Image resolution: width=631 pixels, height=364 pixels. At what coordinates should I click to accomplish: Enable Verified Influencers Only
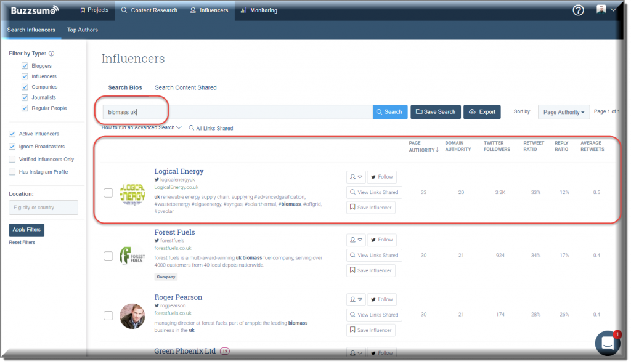(x=10, y=159)
